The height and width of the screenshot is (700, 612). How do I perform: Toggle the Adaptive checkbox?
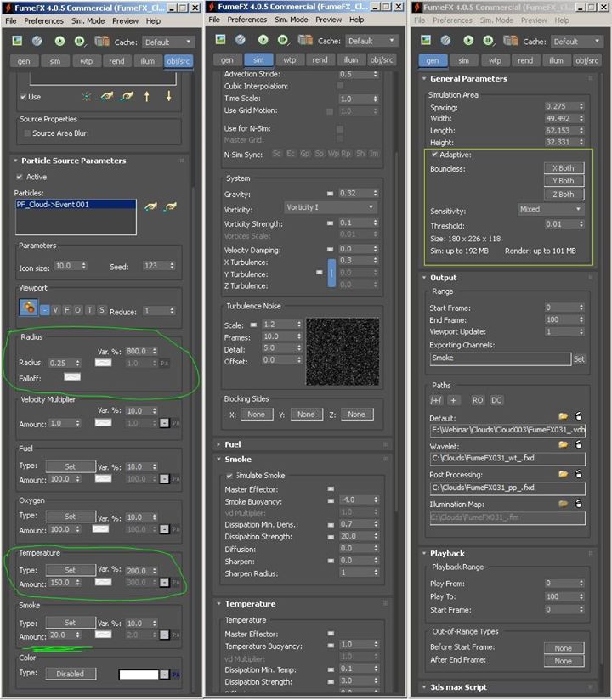pyautogui.click(x=434, y=155)
